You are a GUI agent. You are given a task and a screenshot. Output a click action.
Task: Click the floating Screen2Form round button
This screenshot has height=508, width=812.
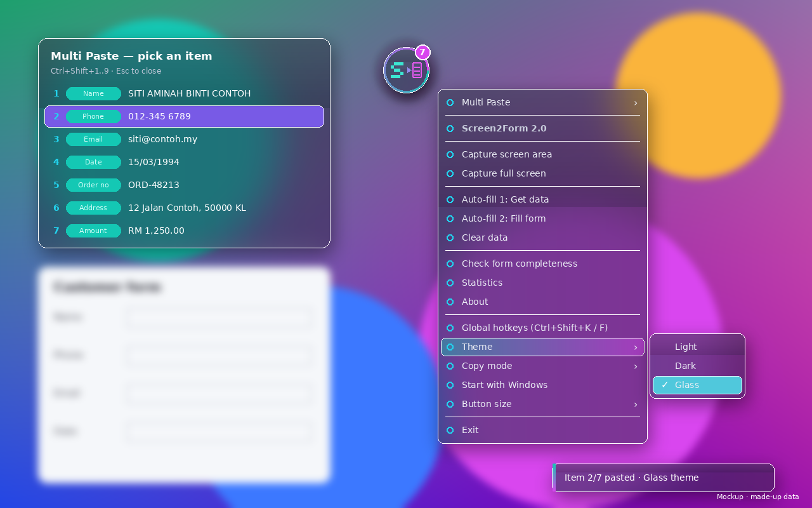coord(406,70)
